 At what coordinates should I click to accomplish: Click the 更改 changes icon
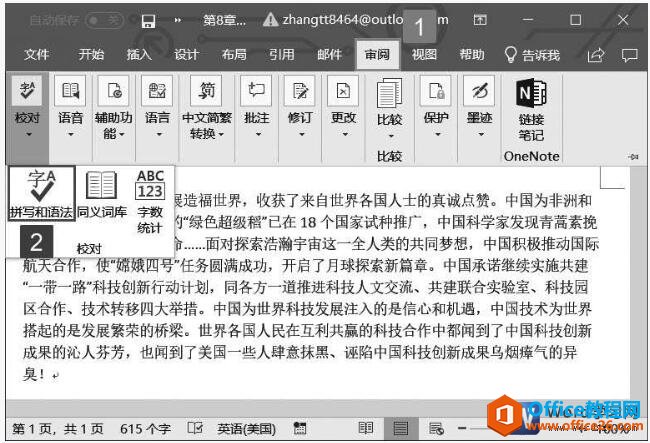pyautogui.click(x=343, y=90)
